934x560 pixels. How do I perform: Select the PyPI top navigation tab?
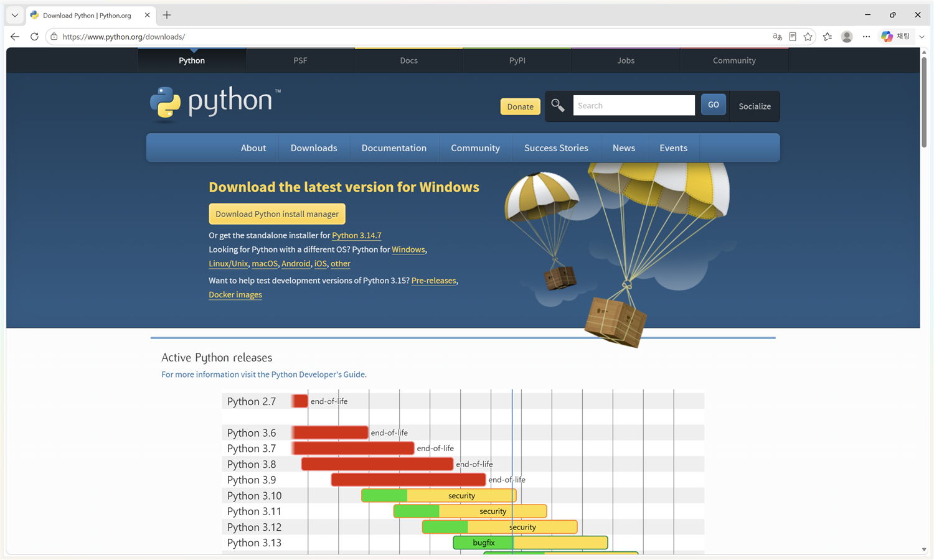pos(517,60)
